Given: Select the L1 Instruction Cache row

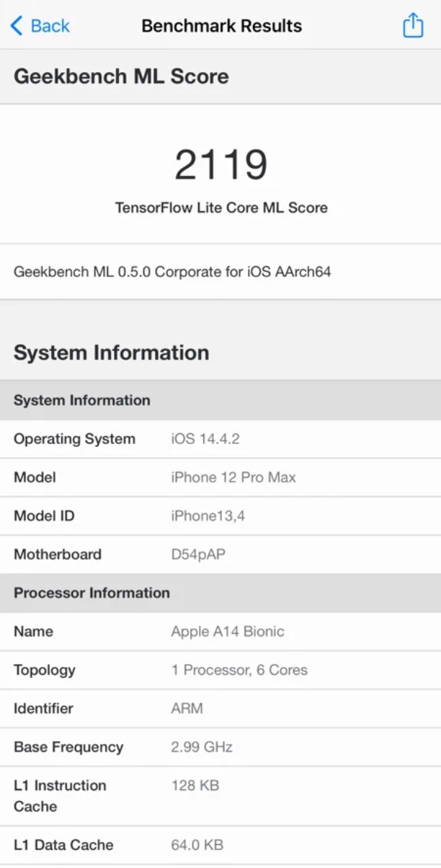Looking at the screenshot, I should pos(220,795).
